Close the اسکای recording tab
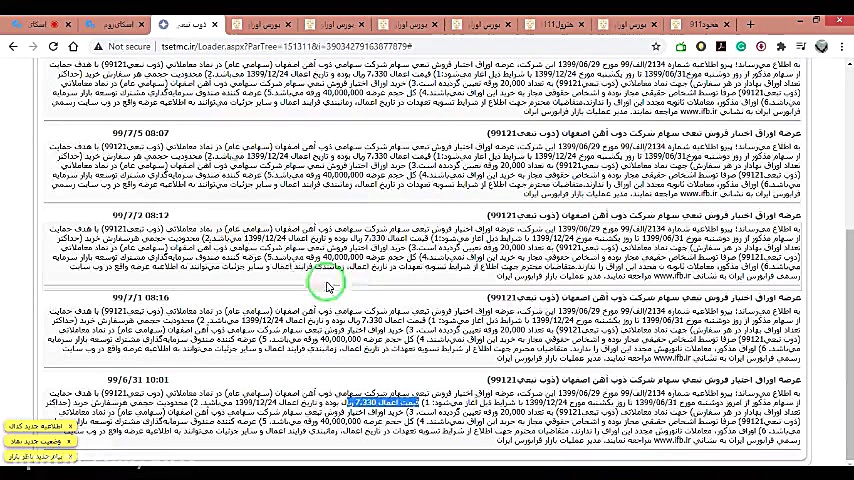Image resolution: width=854 pixels, height=480 pixels. coord(68,25)
